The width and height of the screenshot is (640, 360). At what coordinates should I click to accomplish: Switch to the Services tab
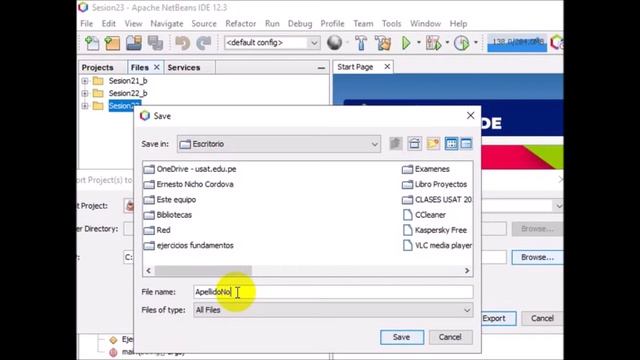[184, 67]
